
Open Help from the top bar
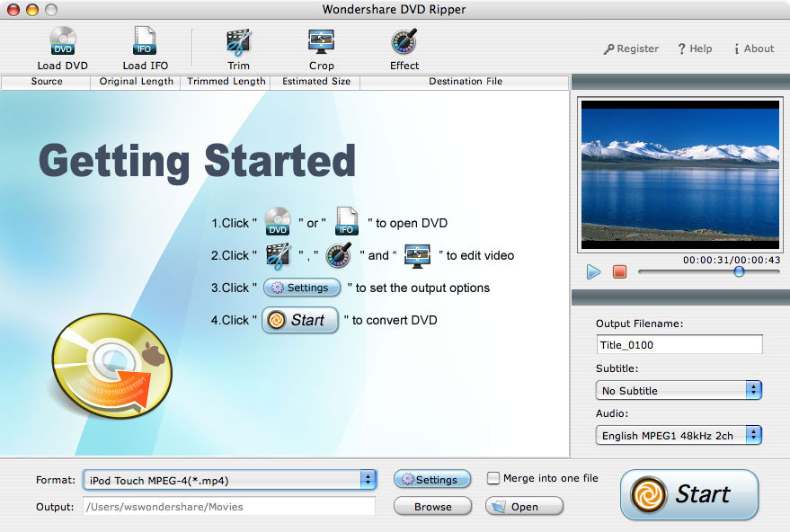click(695, 49)
